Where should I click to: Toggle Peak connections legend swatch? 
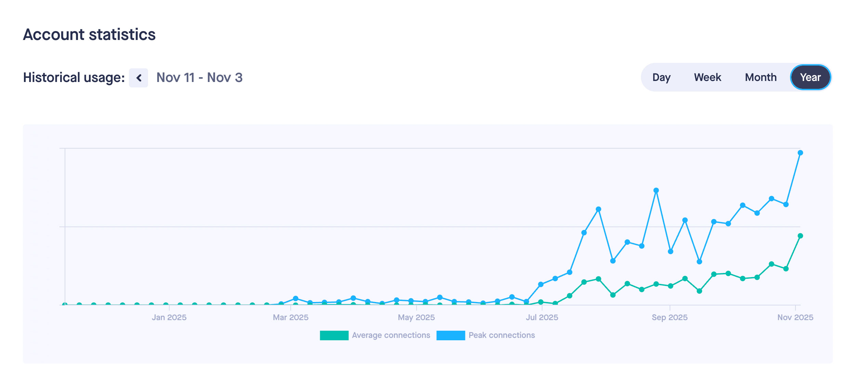(x=450, y=335)
